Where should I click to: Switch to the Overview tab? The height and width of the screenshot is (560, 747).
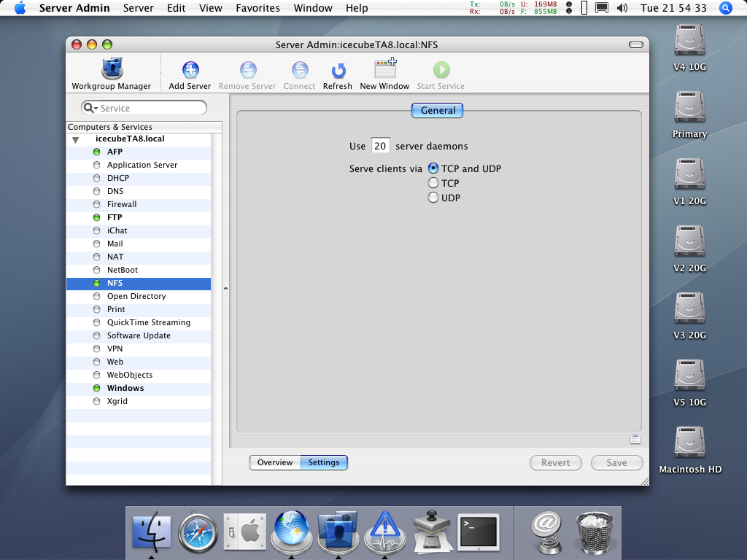pos(275,462)
